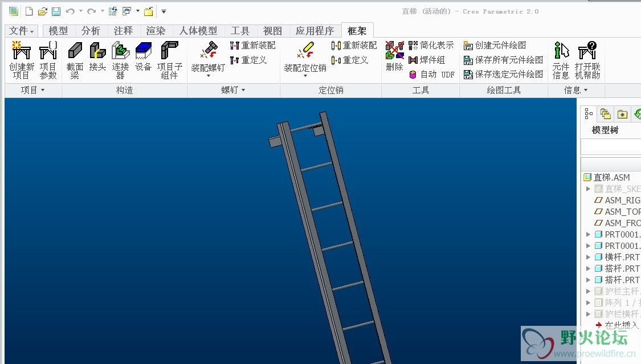Switch to the 分析 tab
The width and height of the screenshot is (641, 364).
tap(91, 31)
